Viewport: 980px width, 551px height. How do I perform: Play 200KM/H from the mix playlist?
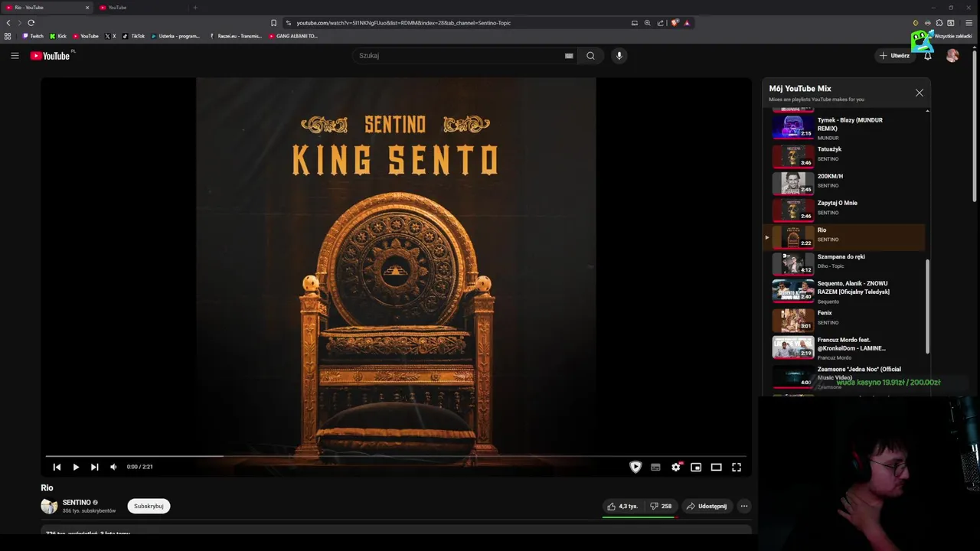click(x=846, y=182)
